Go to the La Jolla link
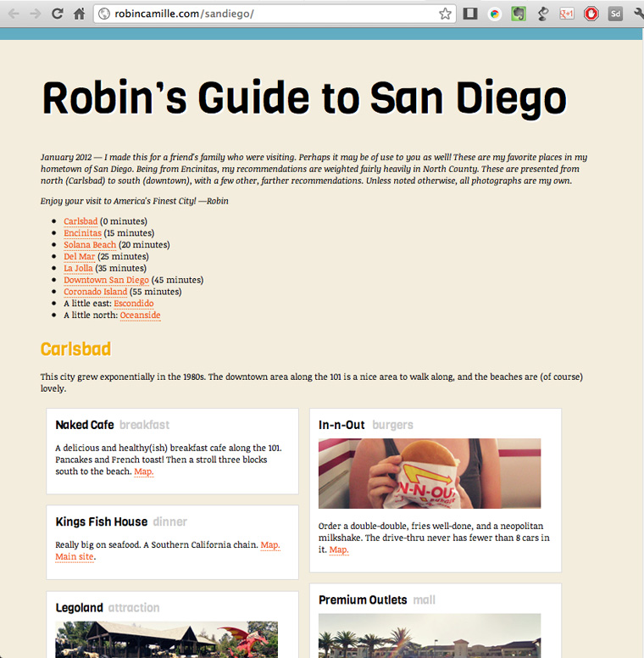This screenshot has height=658, width=644. pos(78,268)
